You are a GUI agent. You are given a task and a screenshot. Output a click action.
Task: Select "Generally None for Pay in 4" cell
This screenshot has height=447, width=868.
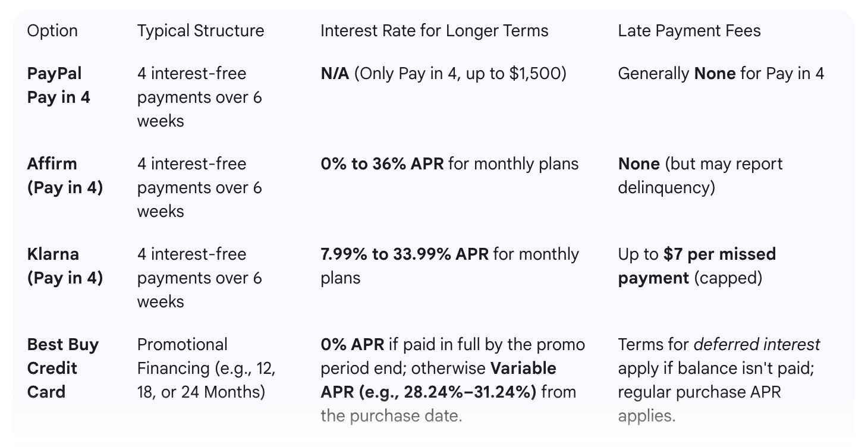(721, 74)
